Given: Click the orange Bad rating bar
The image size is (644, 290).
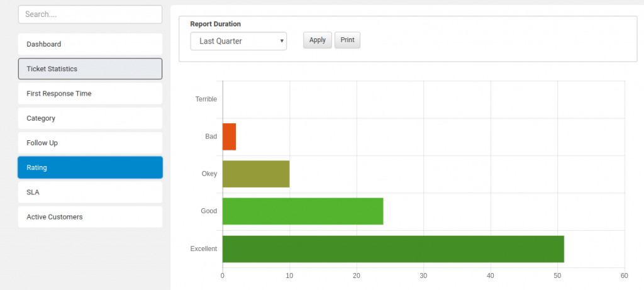Looking at the screenshot, I should [229, 137].
